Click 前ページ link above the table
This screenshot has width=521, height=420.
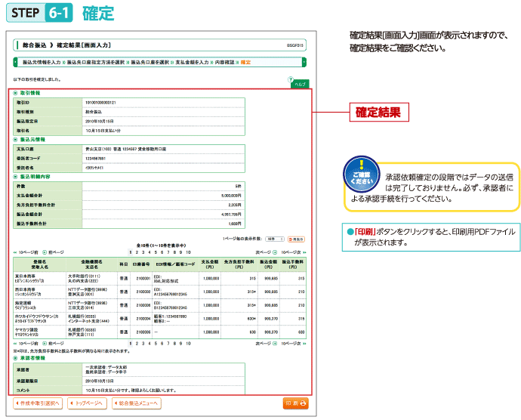(x=53, y=252)
